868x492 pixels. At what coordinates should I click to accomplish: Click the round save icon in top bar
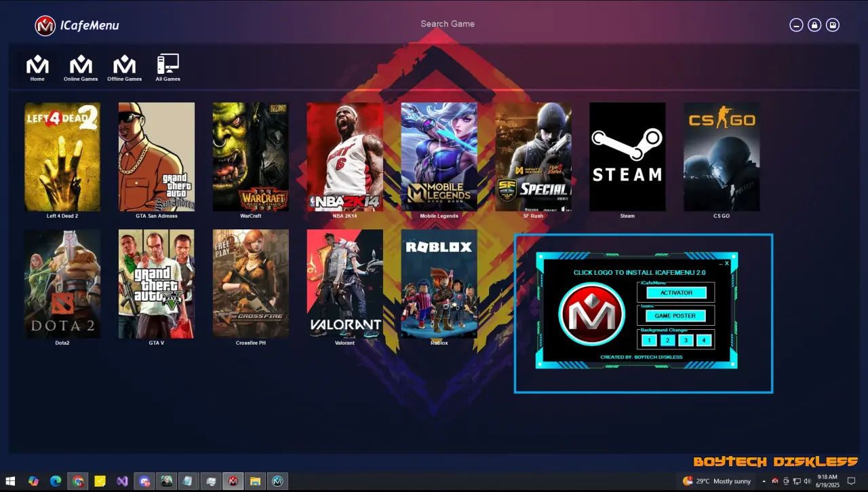[833, 25]
